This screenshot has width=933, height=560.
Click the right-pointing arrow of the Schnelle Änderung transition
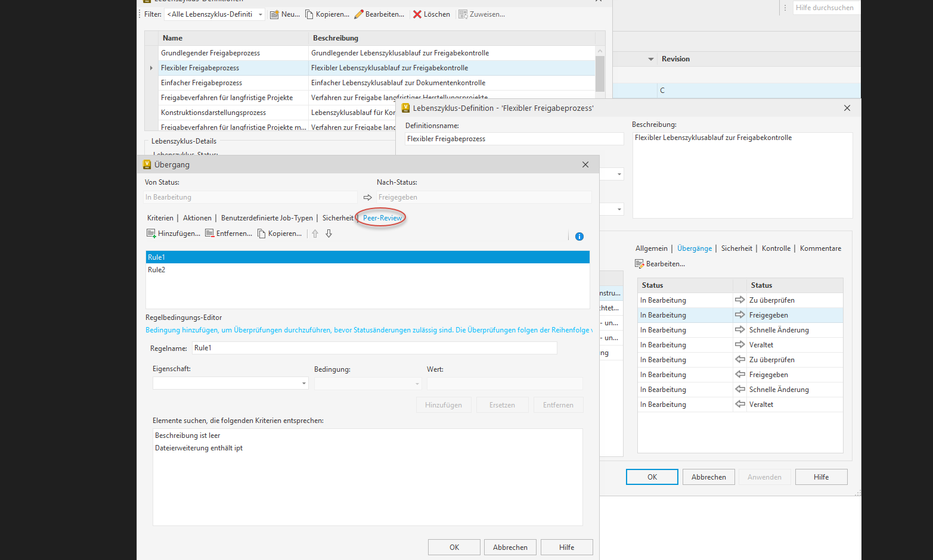(740, 329)
